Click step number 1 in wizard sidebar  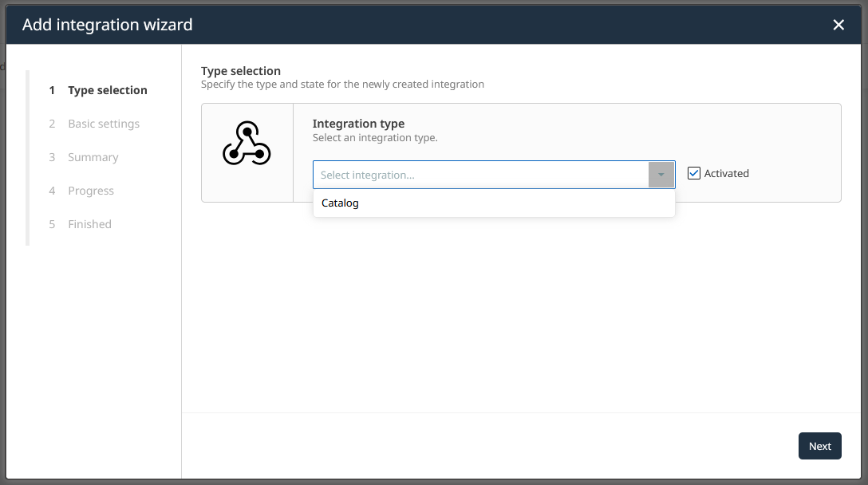tap(52, 90)
